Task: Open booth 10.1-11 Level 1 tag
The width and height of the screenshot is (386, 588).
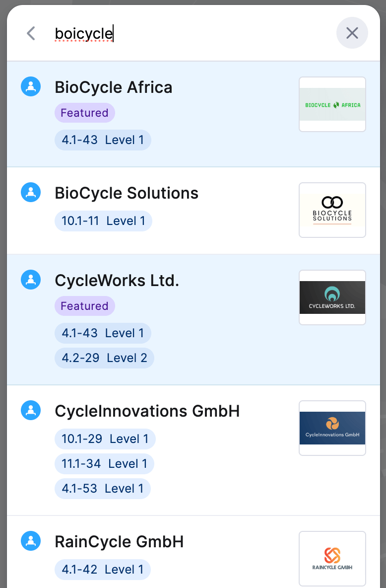Action: [x=103, y=221]
